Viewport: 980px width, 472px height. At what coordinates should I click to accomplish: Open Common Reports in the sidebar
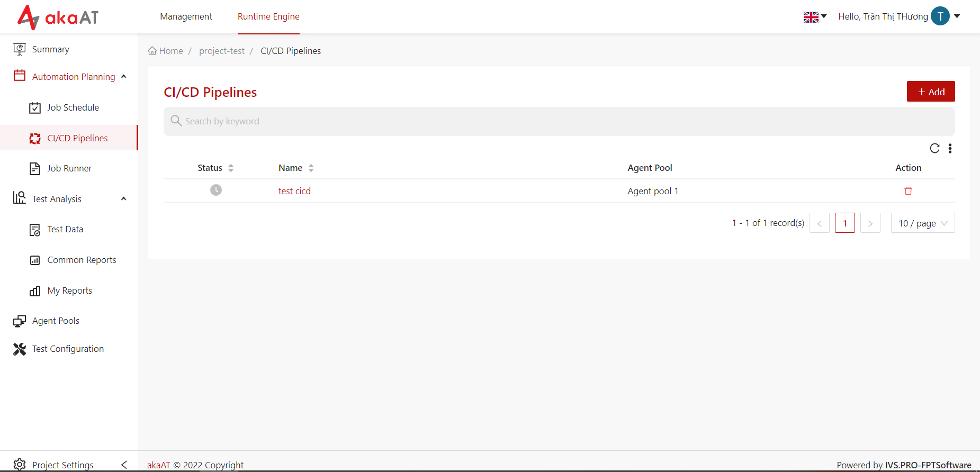click(x=82, y=260)
